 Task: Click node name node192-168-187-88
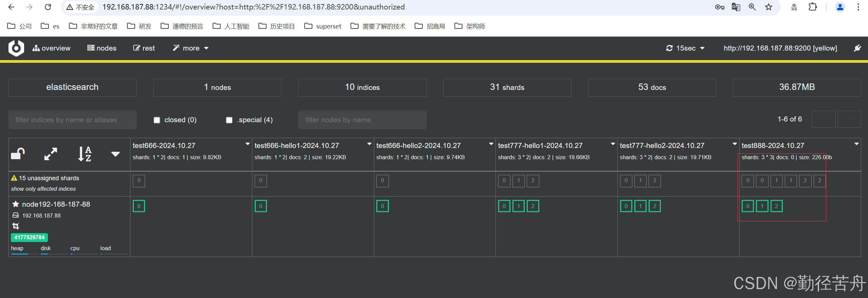56,204
